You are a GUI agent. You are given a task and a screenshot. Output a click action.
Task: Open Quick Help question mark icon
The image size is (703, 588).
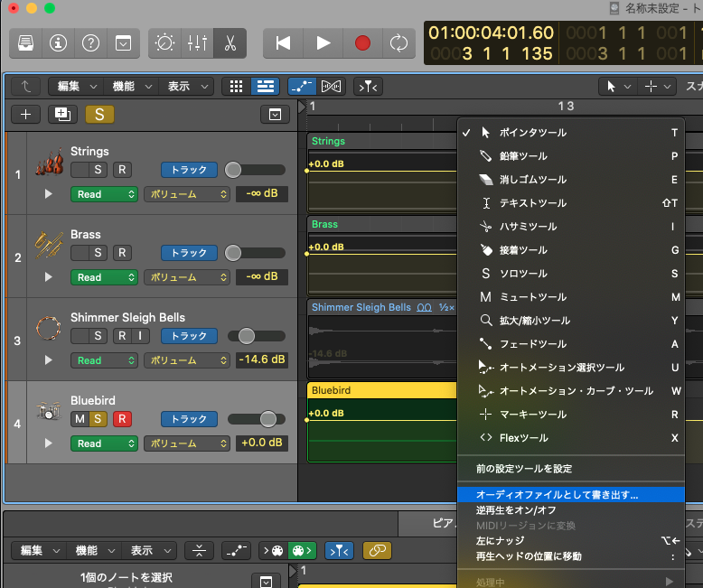coord(90,43)
